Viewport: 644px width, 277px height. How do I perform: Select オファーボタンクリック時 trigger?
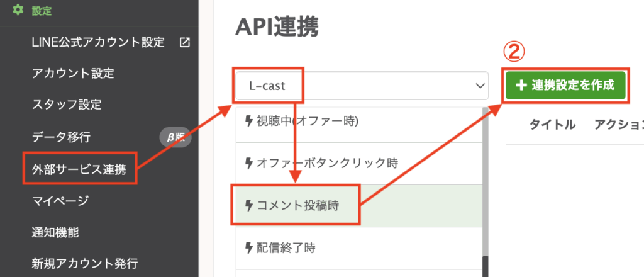[x=359, y=164]
